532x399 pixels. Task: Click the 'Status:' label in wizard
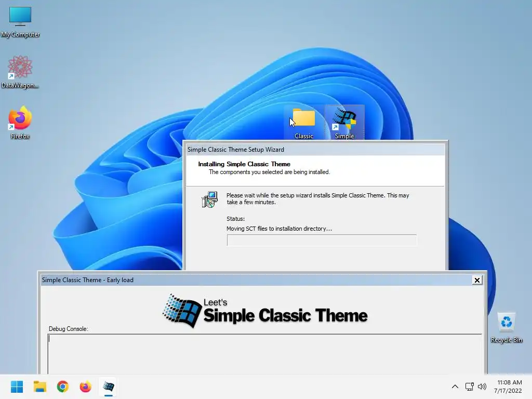click(235, 219)
